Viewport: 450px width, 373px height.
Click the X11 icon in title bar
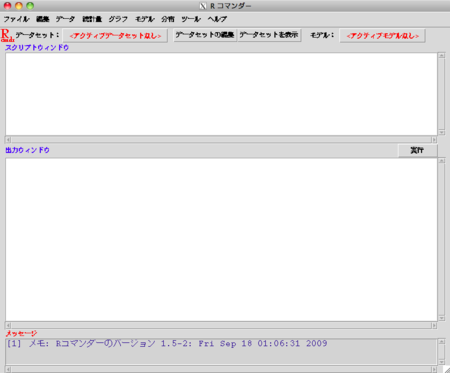click(203, 6)
